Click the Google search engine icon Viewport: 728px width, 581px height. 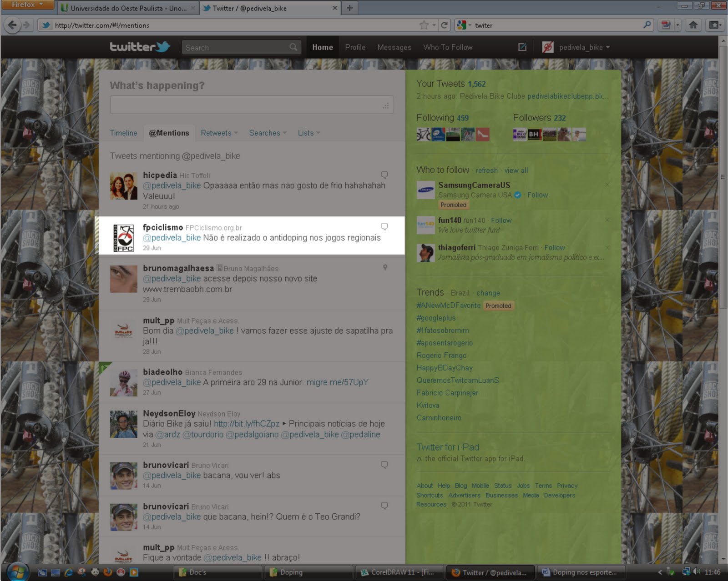click(461, 25)
